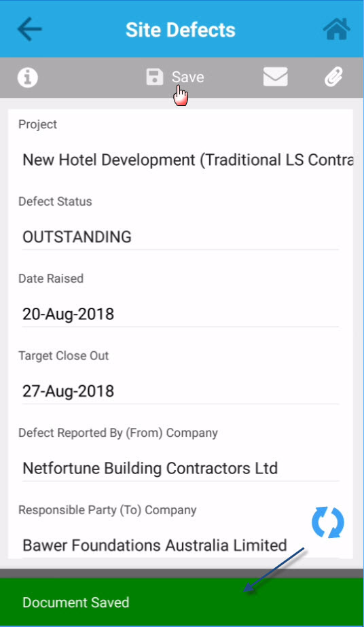
Task: Click the Save label in toolbar
Action: pyautogui.click(x=188, y=77)
